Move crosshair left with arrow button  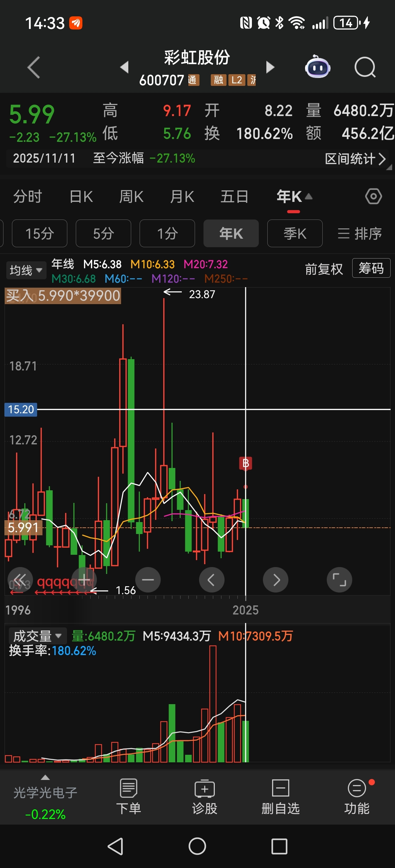[x=212, y=580]
